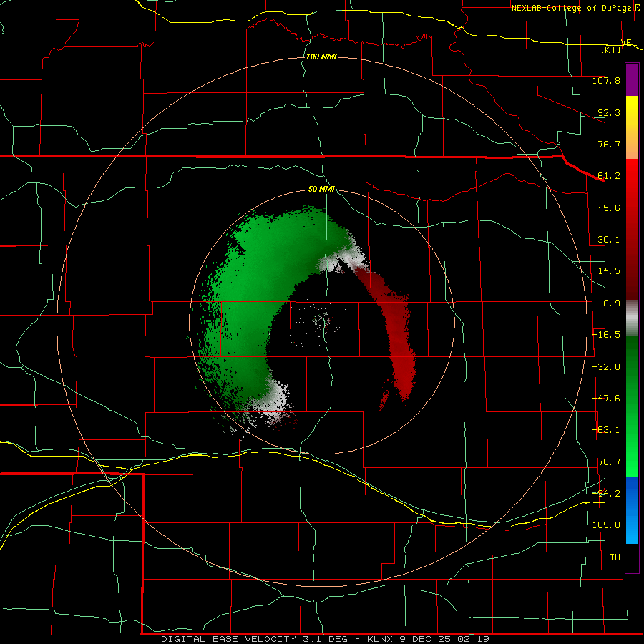Click the 45.6 legend value
Viewport: 644px width, 644px height.
pos(609,208)
